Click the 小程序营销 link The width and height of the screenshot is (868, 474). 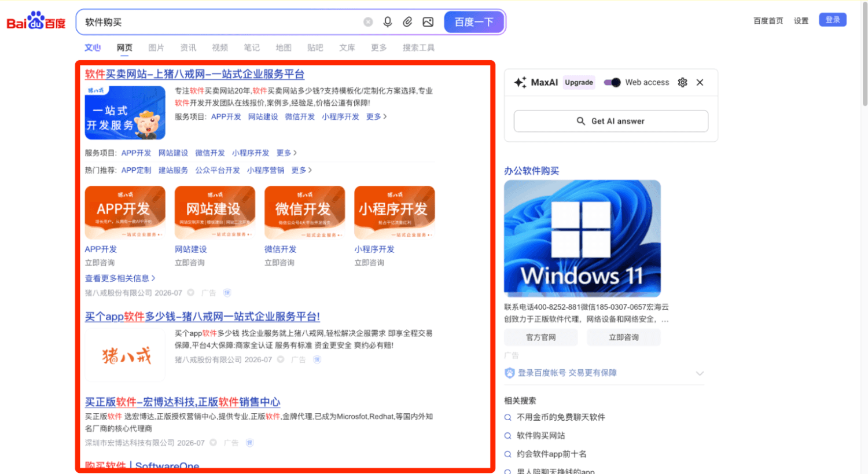(266, 170)
